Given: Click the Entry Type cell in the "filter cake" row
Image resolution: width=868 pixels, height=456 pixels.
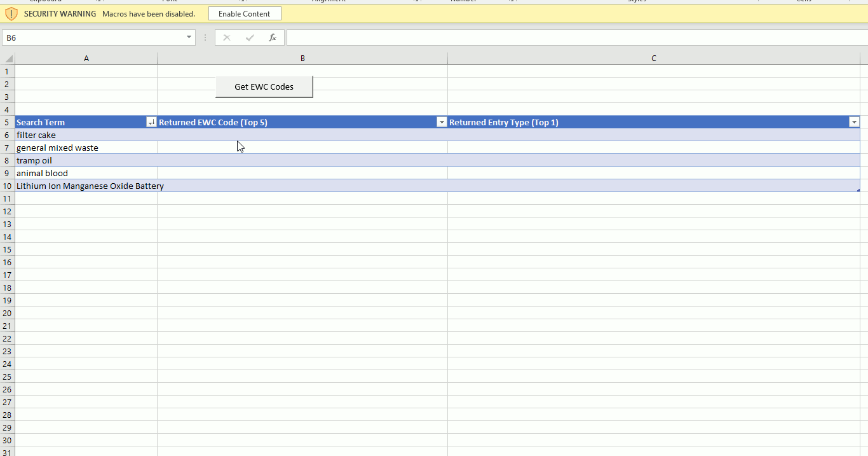Looking at the screenshot, I should click(x=654, y=135).
